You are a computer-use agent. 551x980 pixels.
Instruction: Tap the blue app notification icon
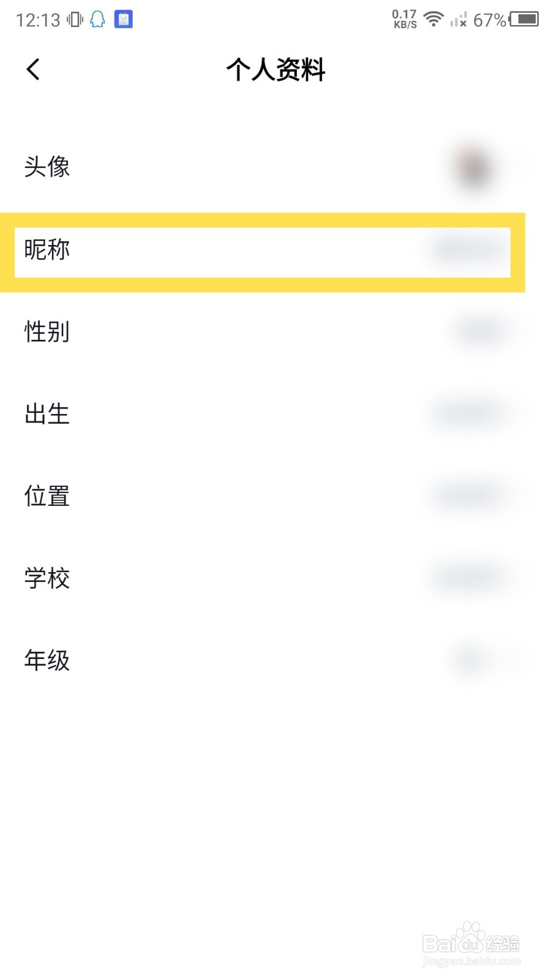click(124, 20)
